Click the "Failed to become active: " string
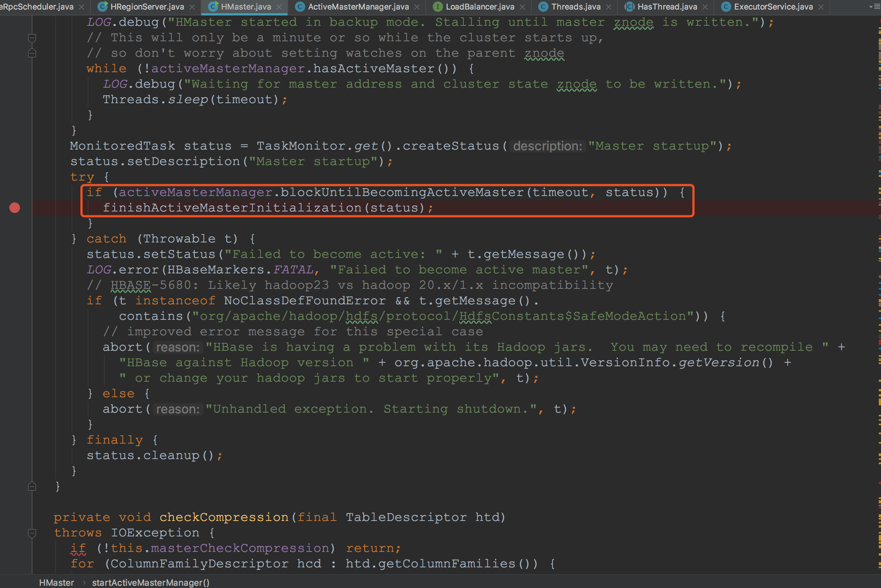This screenshot has width=881, height=588. (x=333, y=254)
